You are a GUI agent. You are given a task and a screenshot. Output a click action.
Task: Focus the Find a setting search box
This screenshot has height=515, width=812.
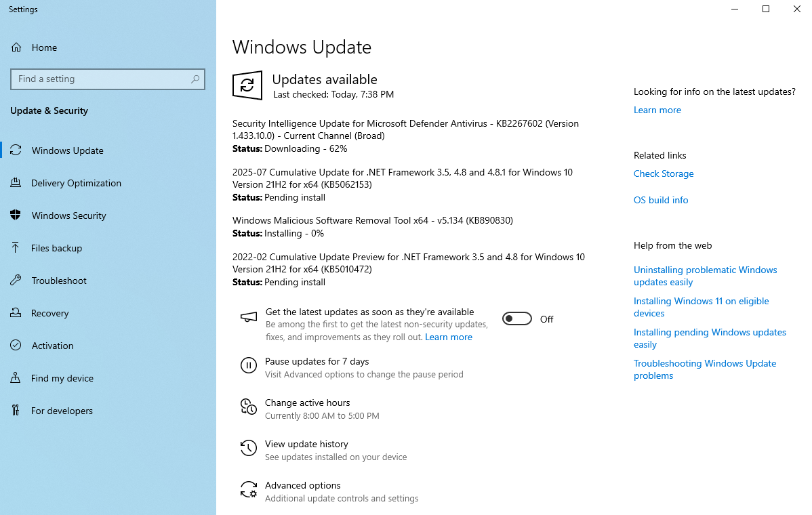(108, 79)
